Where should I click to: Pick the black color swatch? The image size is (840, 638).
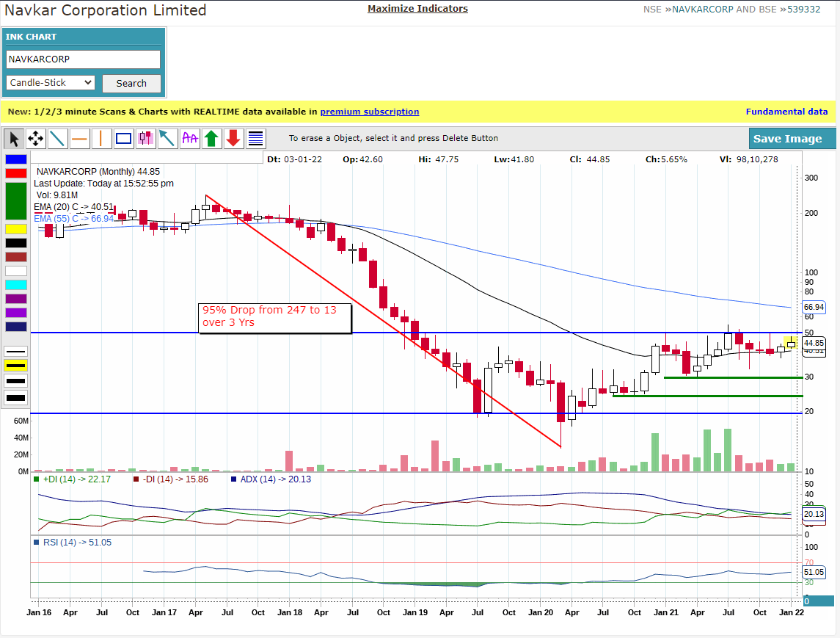click(16, 243)
